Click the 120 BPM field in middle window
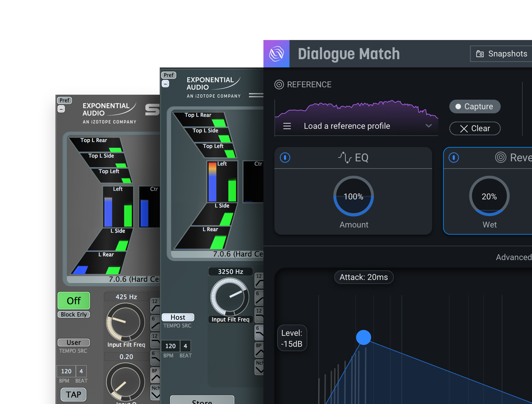Viewport: 532px width, 404px height. pos(170,346)
